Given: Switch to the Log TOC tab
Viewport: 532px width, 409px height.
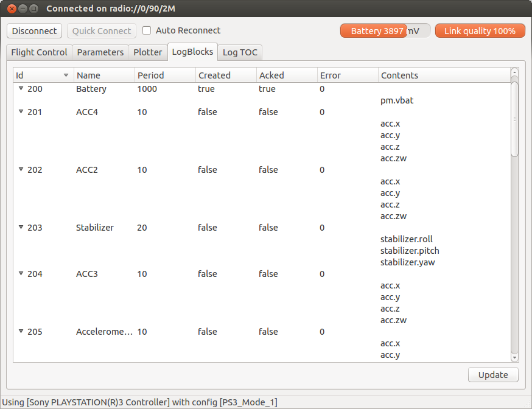Looking at the screenshot, I should tap(240, 52).
